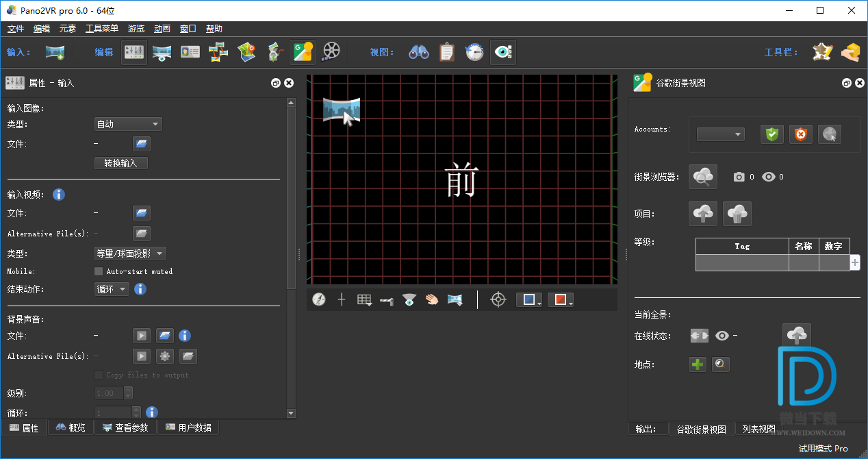
Task: Click the green shield authorize account button
Action: pyautogui.click(x=772, y=134)
